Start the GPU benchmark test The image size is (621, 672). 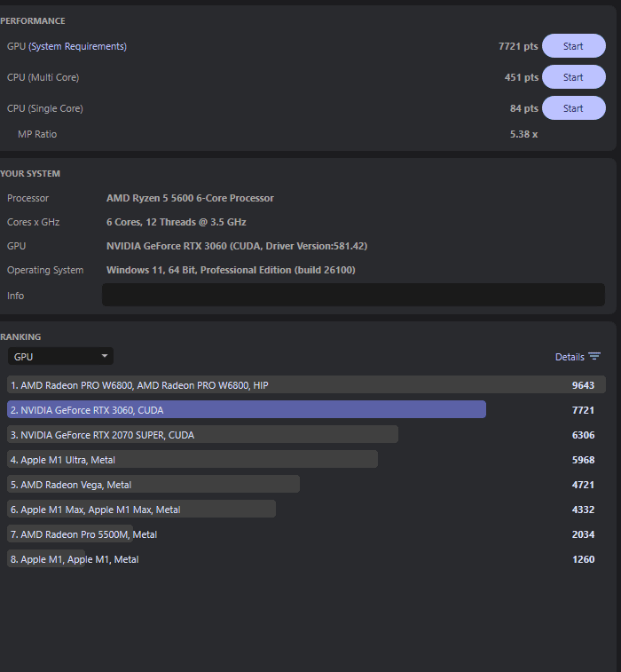(573, 46)
